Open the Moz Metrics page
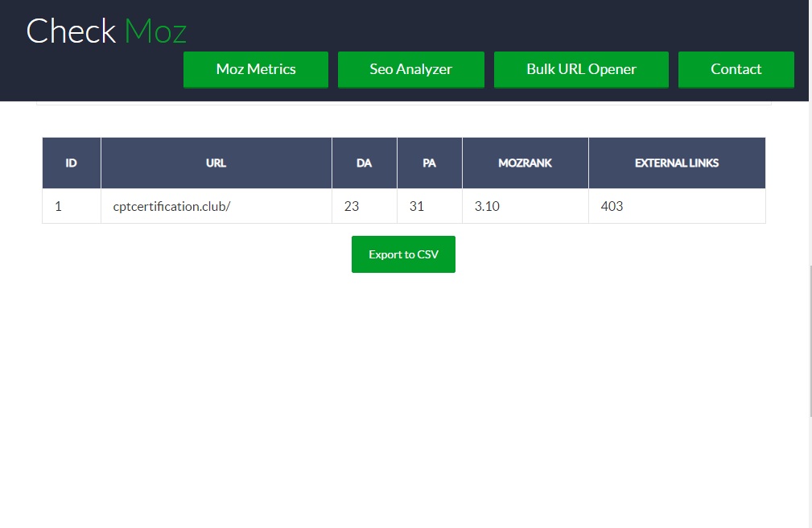 pos(256,69)
